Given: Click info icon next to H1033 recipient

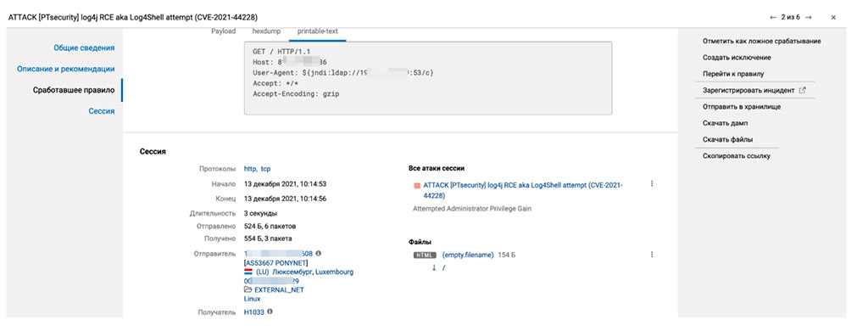Looking at the screenshot, I should tap(270, 311).
